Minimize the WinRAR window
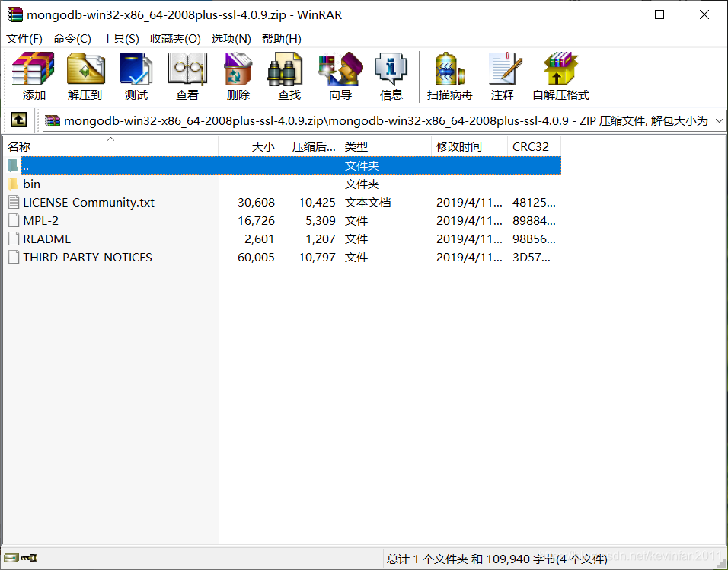The height and width of the screenshot is (570, 728). pos(615,14)
